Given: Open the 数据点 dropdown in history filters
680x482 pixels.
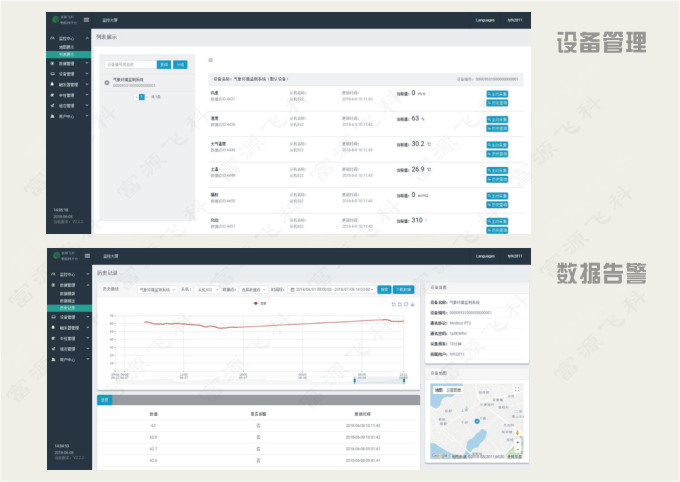Looking at the screenshot, I should pyautogui.click(x=249, y=289).
